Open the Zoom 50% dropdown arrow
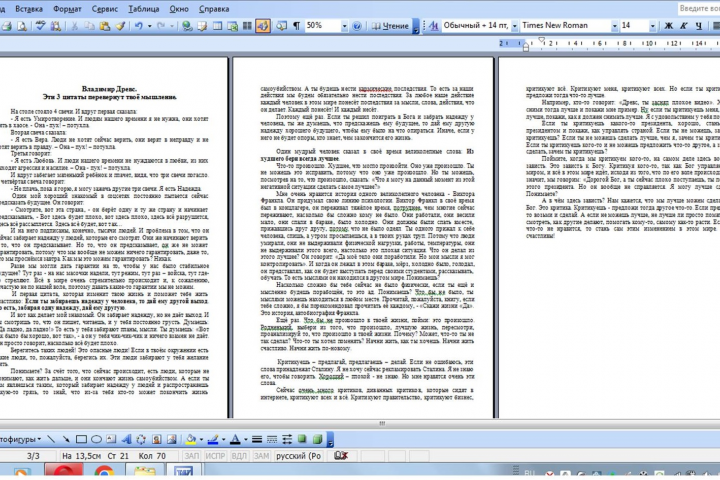 (344, 27)
